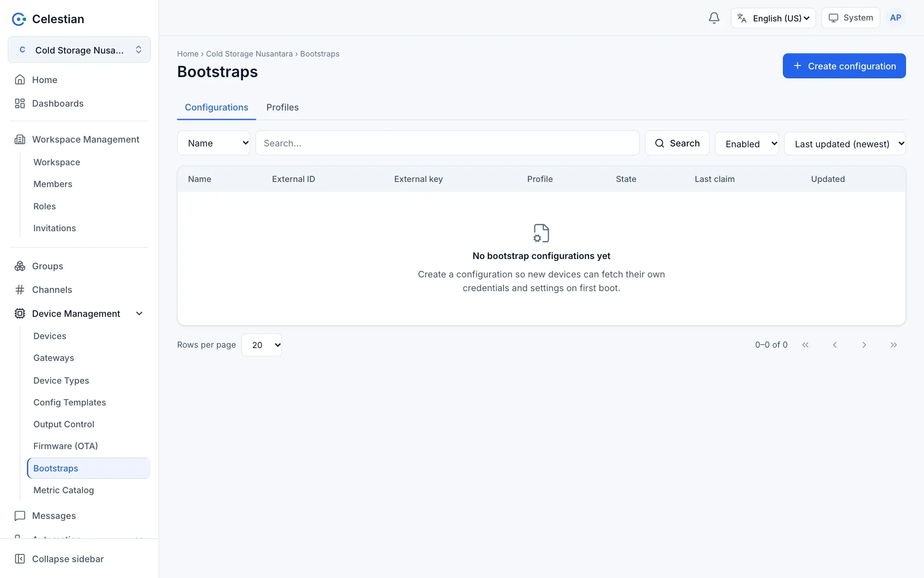Open the Enabled state filter dropdown

click(747, 143)
